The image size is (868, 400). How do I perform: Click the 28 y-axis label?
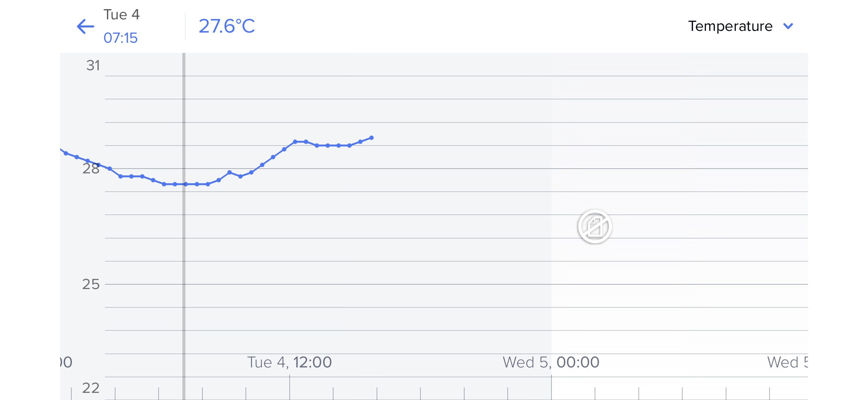(91, 169)
